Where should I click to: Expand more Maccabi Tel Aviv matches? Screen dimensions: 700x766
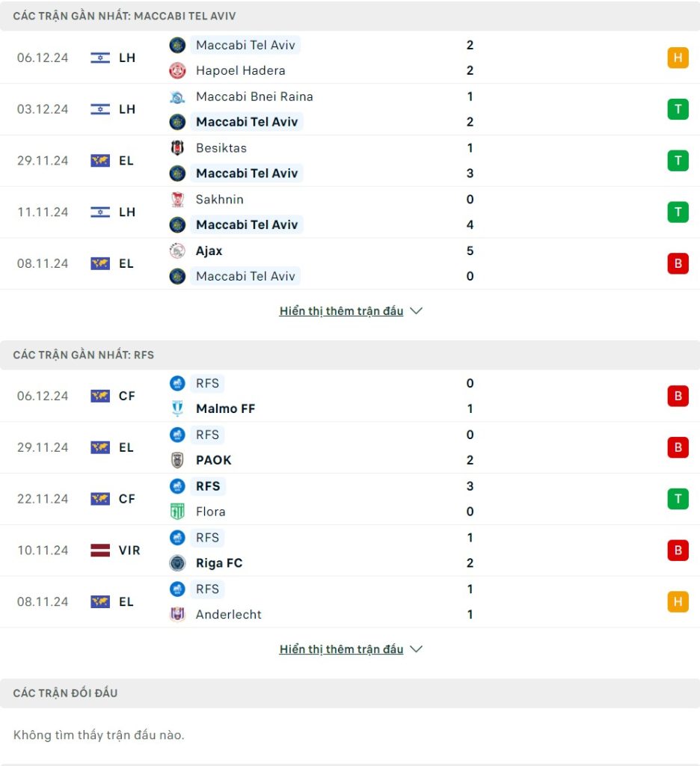[341, 311]
